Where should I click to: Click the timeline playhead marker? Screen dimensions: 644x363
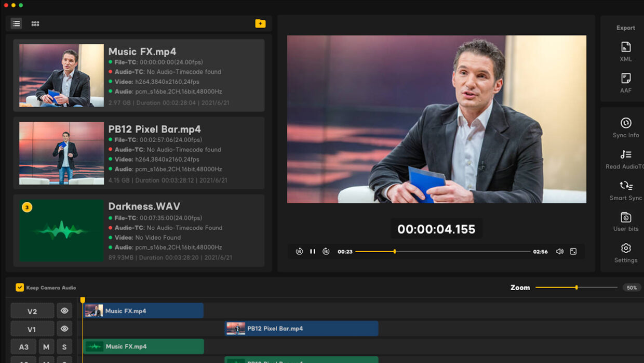(83, 300)
